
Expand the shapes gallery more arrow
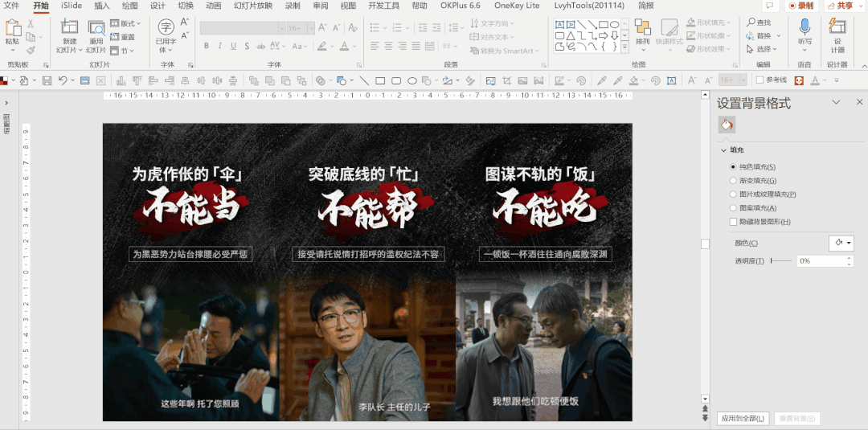[x=625, y=47]
